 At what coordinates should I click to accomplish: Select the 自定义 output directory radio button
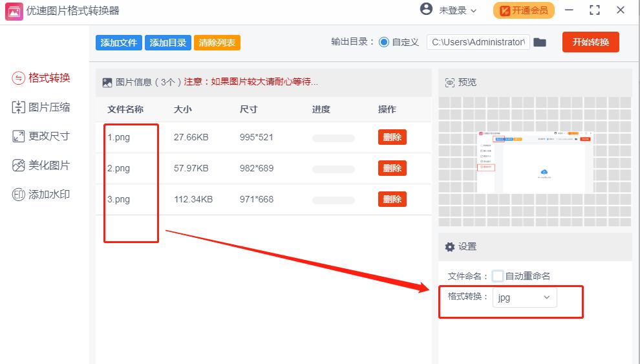[x=383, y=42]
